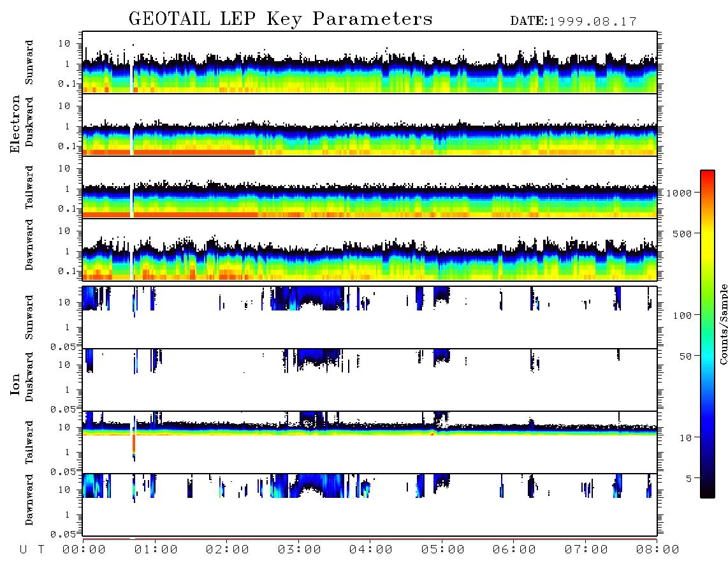Click the "03:00" time tick label
Viewport: 728px width, 561px height.
300,550
